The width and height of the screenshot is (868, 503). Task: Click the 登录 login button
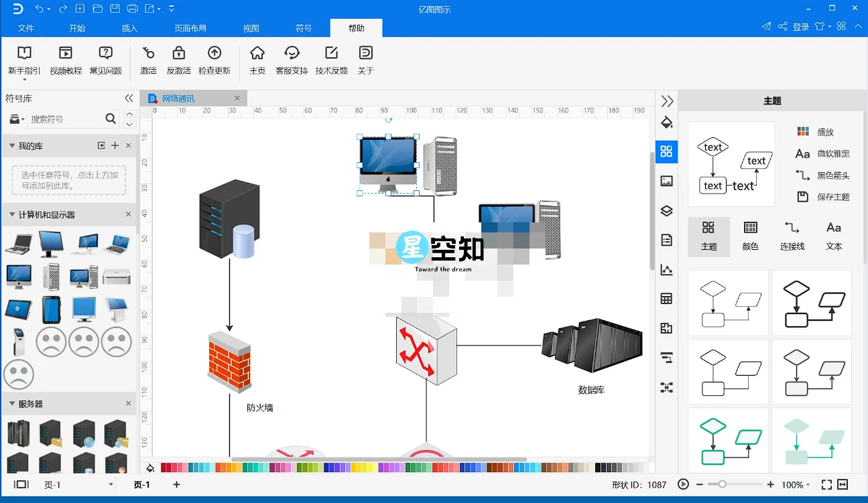click(x=801, y=26)
